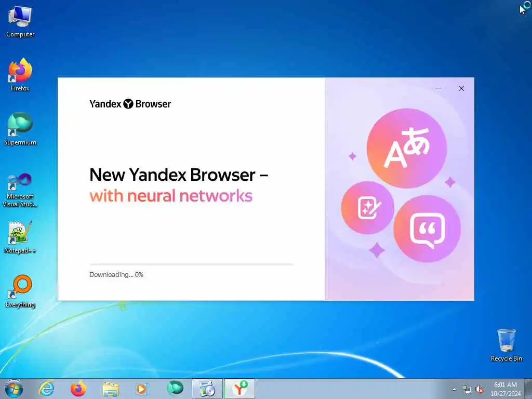Click the Yandex Browser logo
Image resolution: width=532 pixels, height=399 pixels.
point(130,104)
